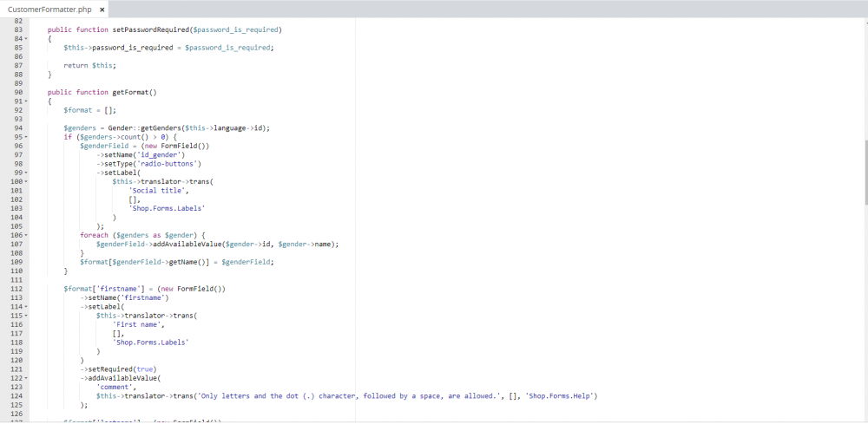
Task: Click '$format = [];' on line 92
Action: coord(89,110)
